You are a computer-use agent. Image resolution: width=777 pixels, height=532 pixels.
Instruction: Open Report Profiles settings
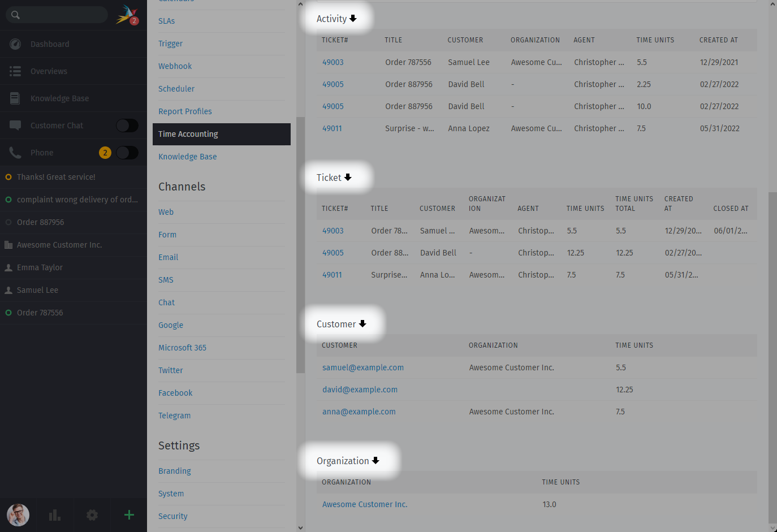(x=185, y=111)
